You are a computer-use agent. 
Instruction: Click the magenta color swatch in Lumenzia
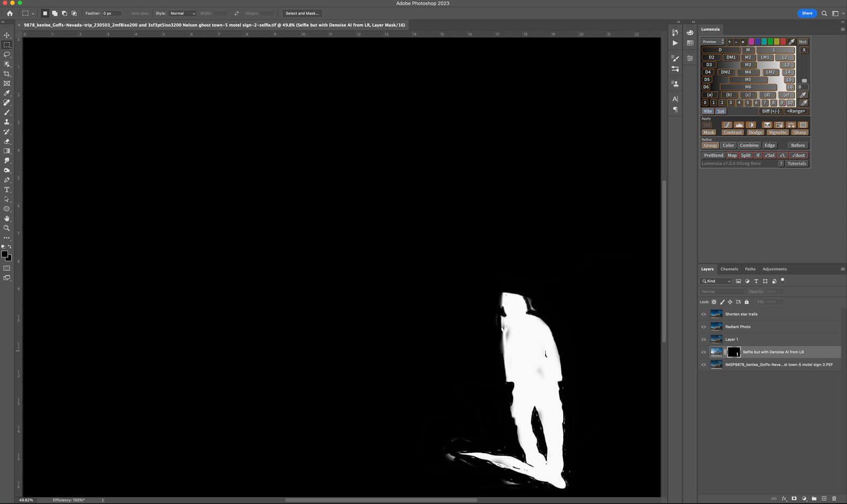point(751,42)
